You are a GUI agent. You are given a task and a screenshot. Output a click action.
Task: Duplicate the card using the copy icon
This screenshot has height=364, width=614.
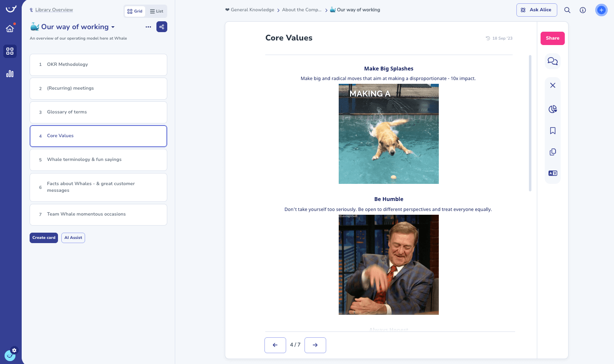pos(552,152)
